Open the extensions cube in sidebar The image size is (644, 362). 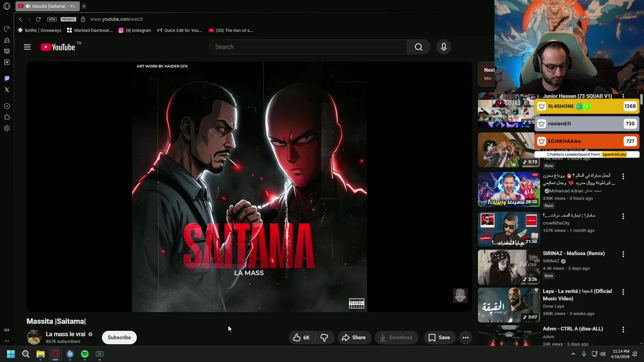[x=7, y=117]
